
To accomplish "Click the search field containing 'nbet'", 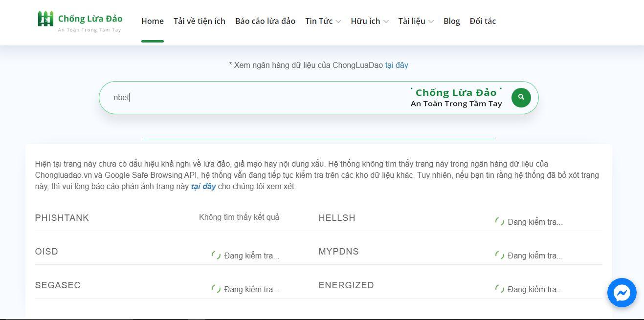I will (254, 97).
